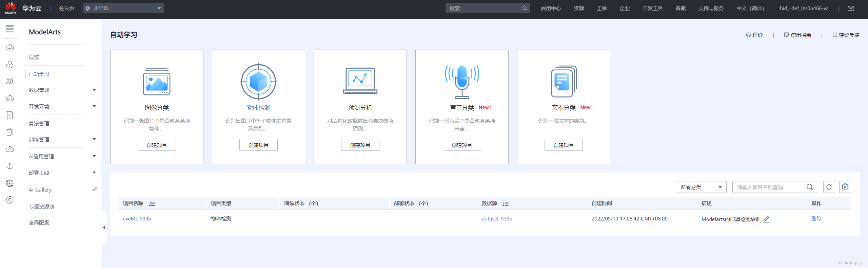Create a 声音分类 project
Viewport: 868px width, 268px height.
click(462, 145)
